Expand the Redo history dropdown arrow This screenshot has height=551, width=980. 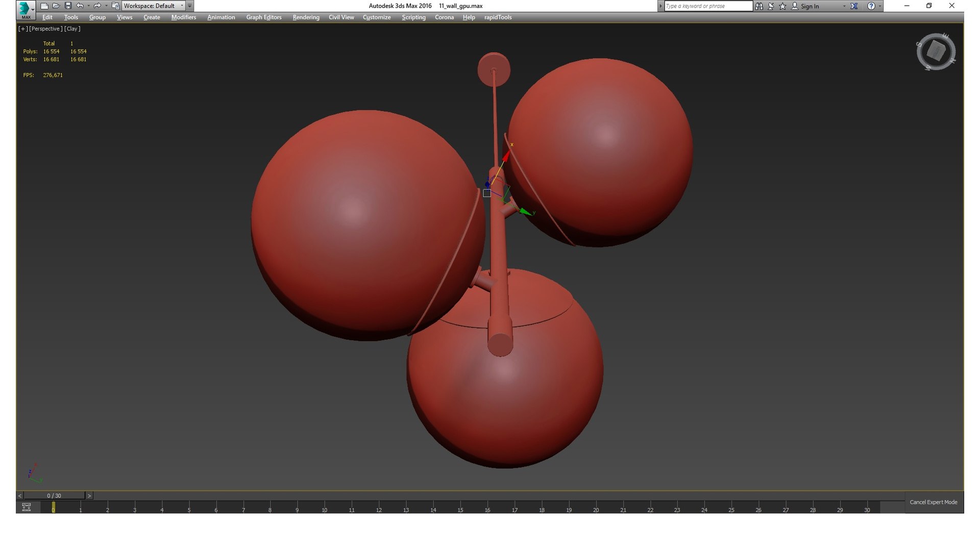[x=106, y=6]
